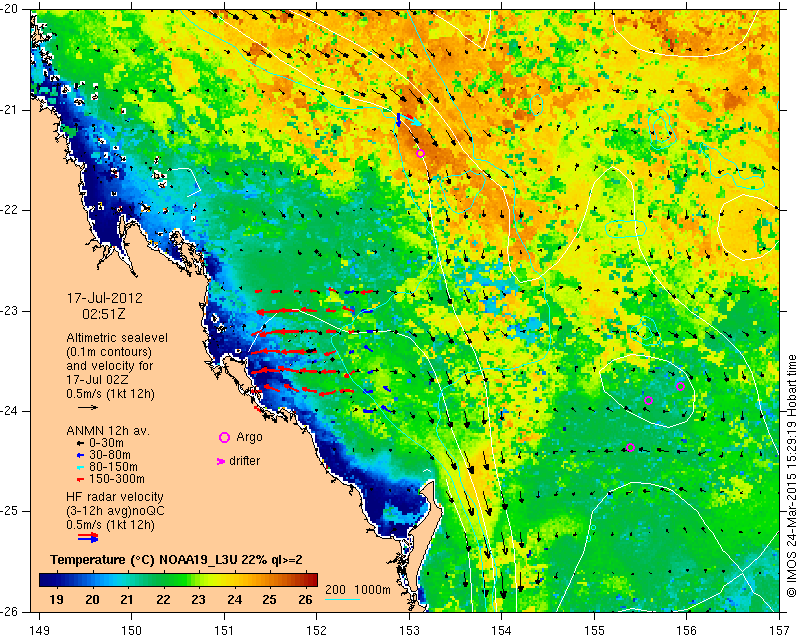The width and height of the screenshot is (800, 640).
Task: Click the red 150-300m ANMN arrow symbol
Action: coord(80,479)
